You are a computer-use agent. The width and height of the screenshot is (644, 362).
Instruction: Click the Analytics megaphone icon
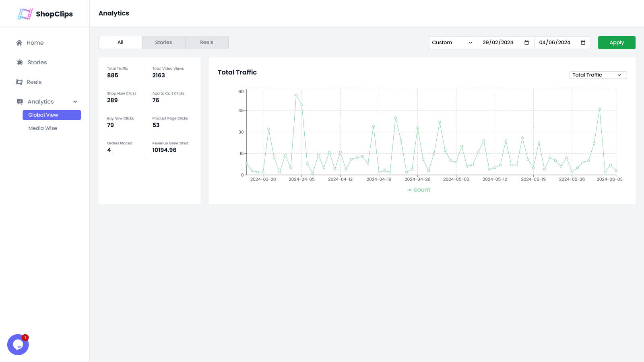(x=19, y=101)
